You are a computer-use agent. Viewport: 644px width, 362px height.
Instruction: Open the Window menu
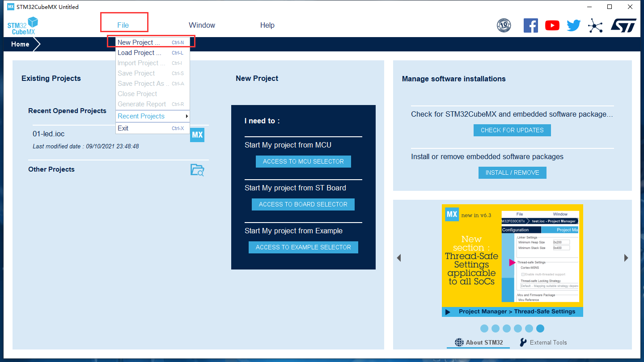202,25
